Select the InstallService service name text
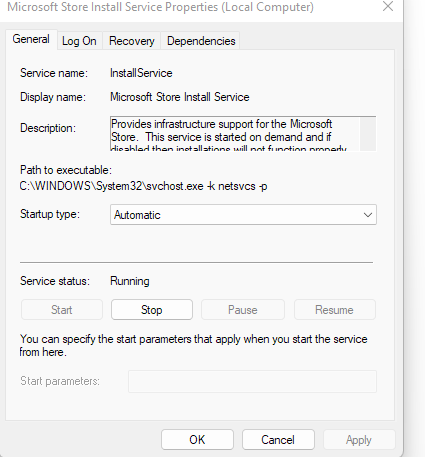Screen dimensions: 425x457 point(141,73)
